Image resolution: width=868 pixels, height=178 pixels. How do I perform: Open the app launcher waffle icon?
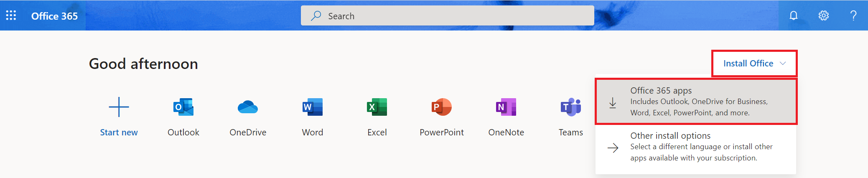click(11, 15)
